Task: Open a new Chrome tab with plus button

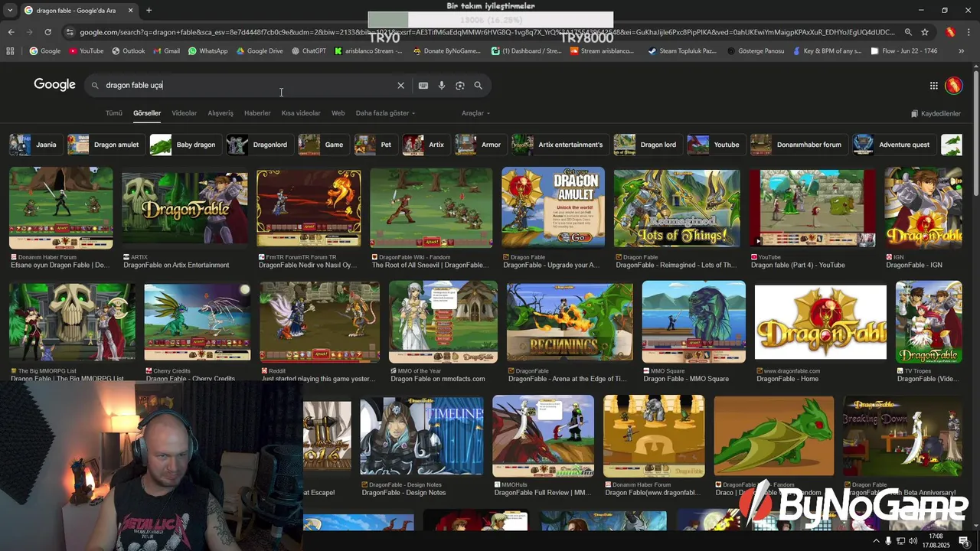Action: (149, 11)
